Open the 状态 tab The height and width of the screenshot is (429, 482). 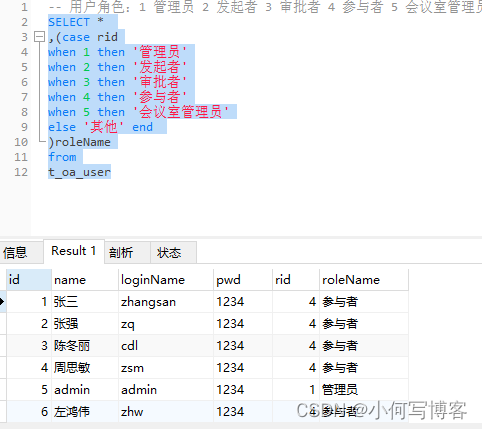click(x=173, y=252)
